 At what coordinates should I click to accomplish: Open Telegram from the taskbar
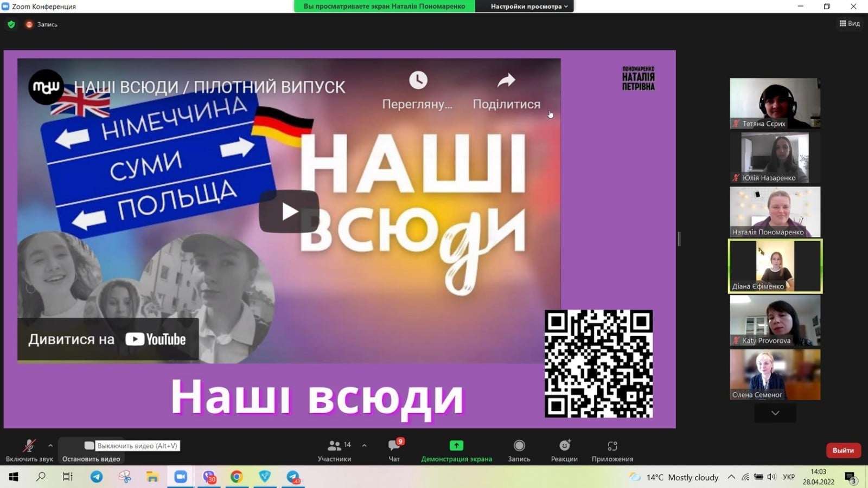[97, 477]
